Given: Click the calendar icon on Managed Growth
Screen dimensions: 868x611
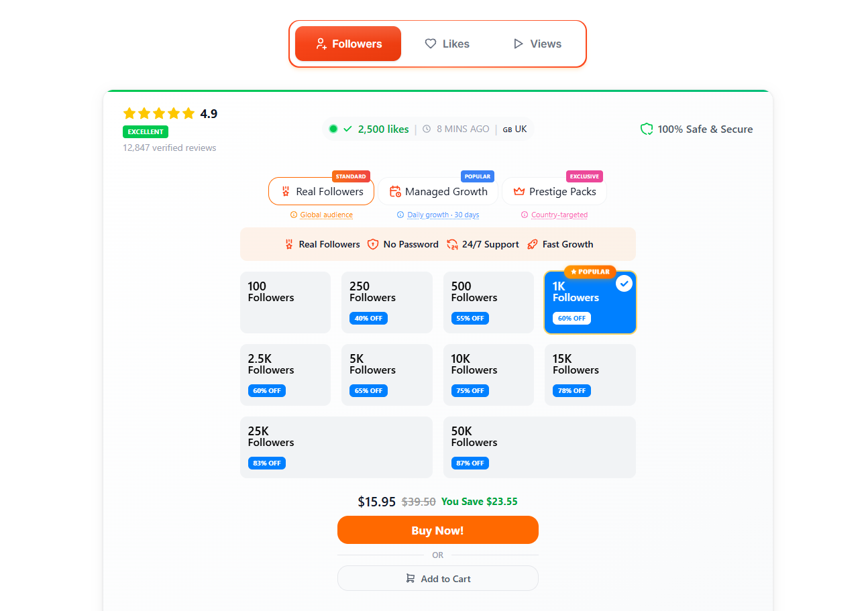Looking at the screenshot, I should [395, 191].
